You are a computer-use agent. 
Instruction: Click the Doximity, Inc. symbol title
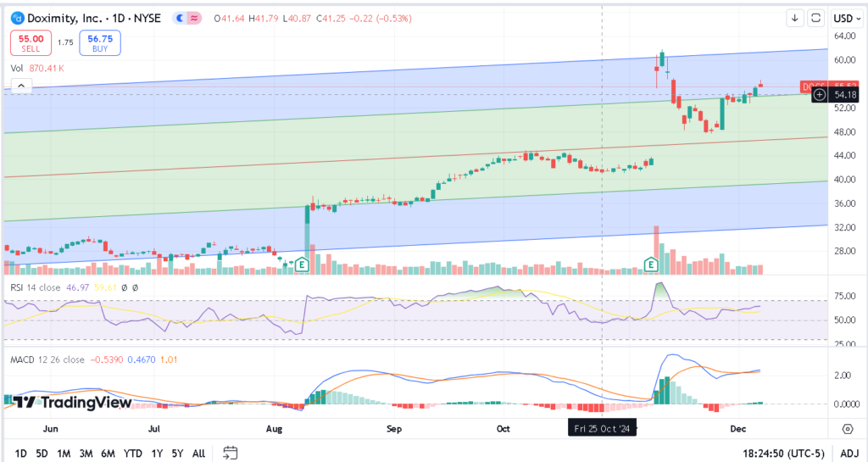pyautogui.click(x=94, y=19)
